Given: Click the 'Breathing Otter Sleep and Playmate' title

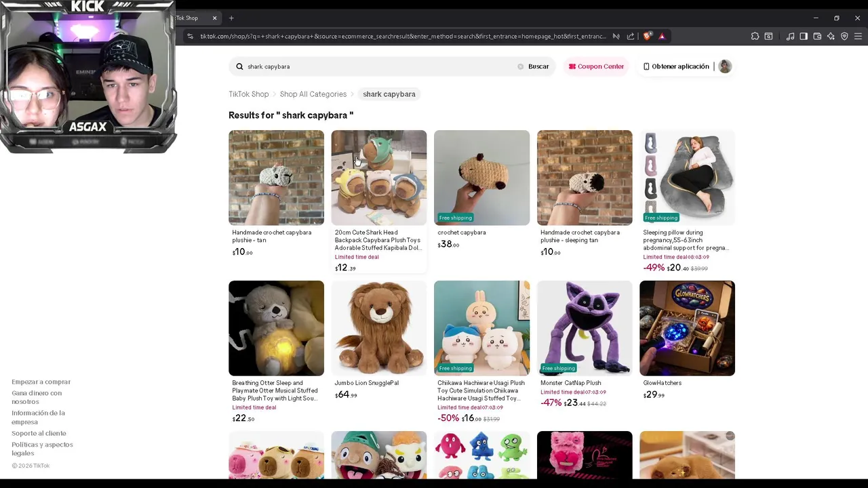Looking at the screenshot, I should [275, 390].
